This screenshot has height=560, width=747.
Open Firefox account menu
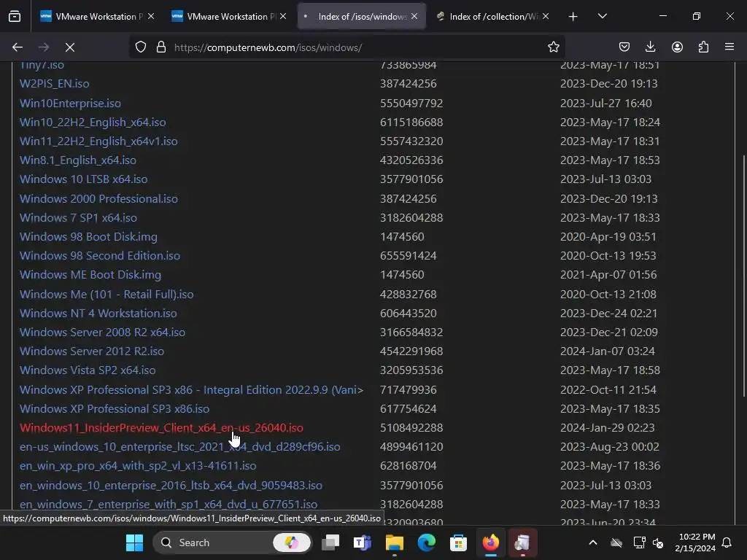click(x=677, y=47)
